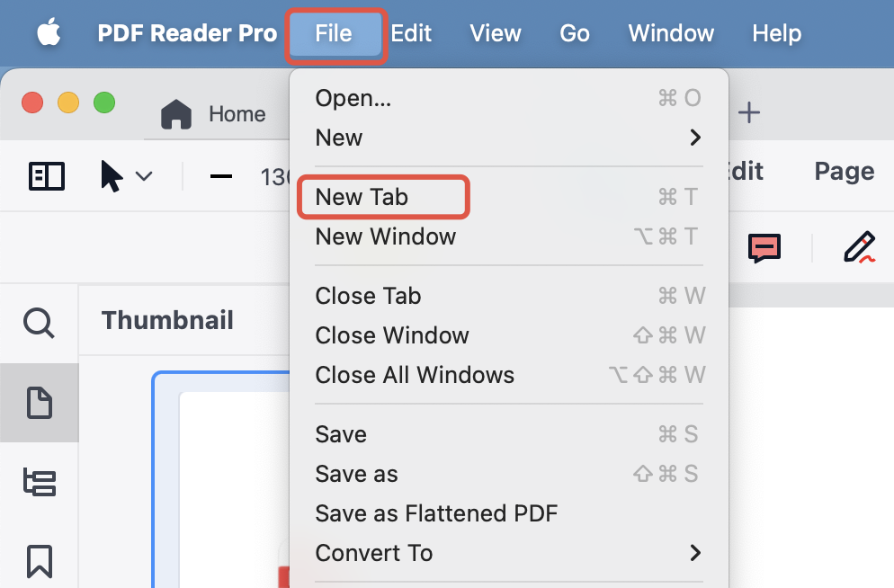Viewport: 894px width, 588px height.
Task: Open the Apple menu
Action: (49, 34)
